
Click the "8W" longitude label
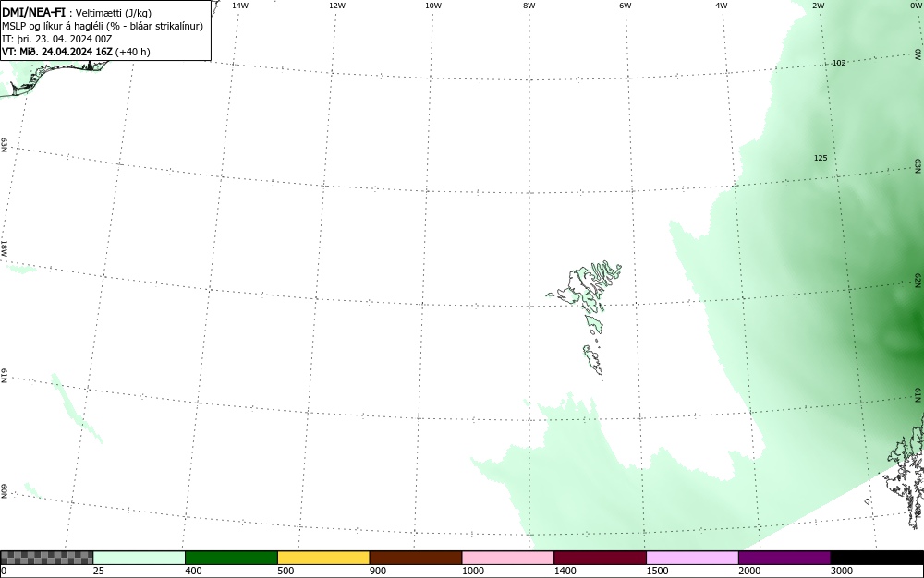[529, 6]
